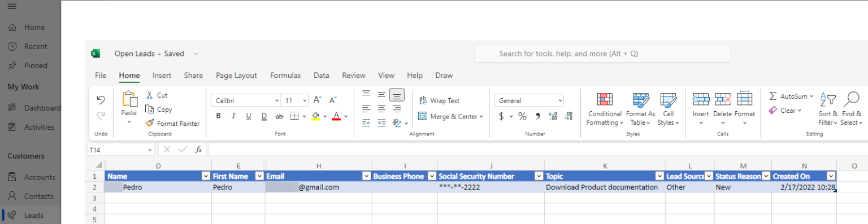
Task: Click the text Orientation icon
Action: (x=397, y=123)
